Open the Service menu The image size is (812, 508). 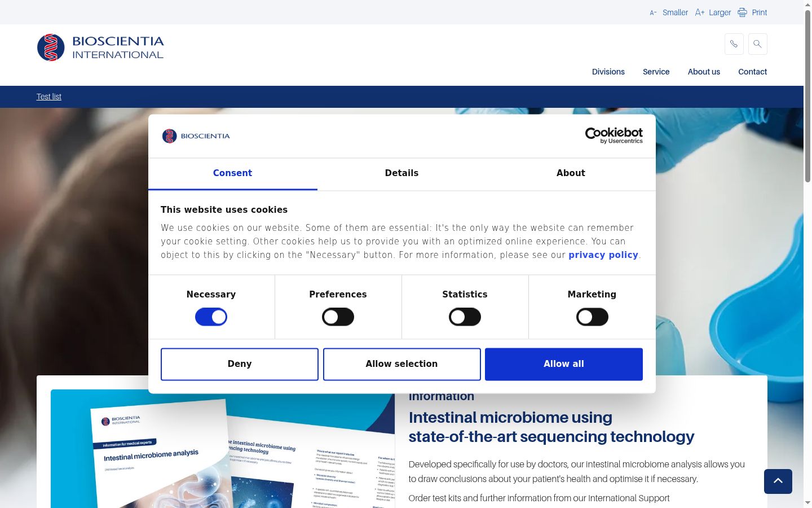656,72
